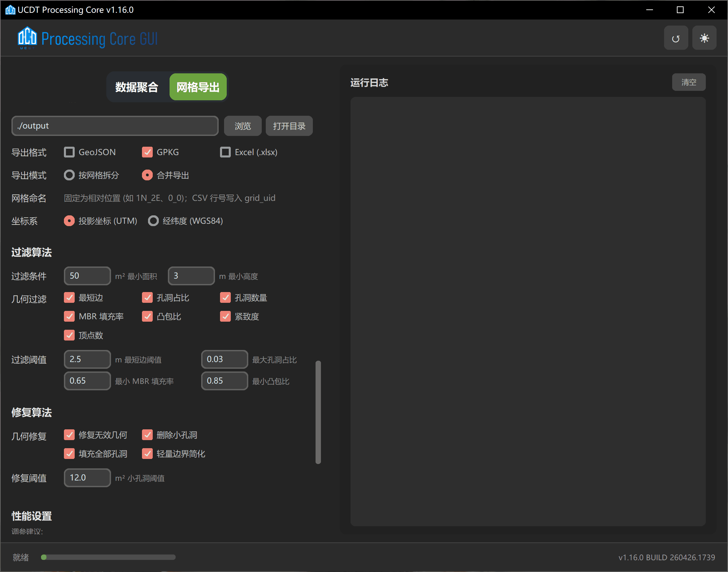728x572 pixels.
Task: Clear the log with 清空 button
Action: pos(689,82)
